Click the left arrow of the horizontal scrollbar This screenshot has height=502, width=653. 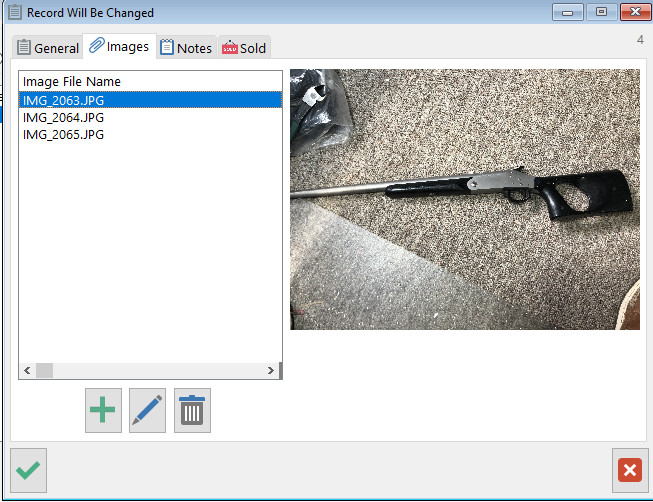(x=27, y=370)
